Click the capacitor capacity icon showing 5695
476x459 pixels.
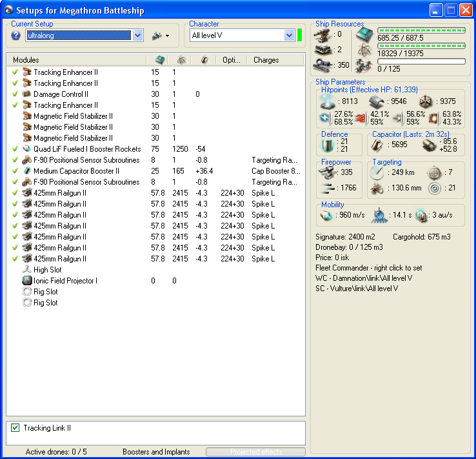pyautogui.click(x=377, y=145)
